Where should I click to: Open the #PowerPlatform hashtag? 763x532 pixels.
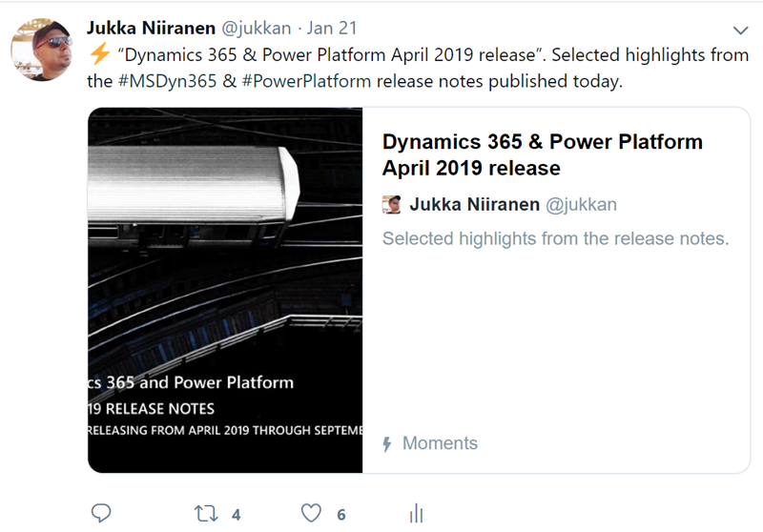click(306, 81)
